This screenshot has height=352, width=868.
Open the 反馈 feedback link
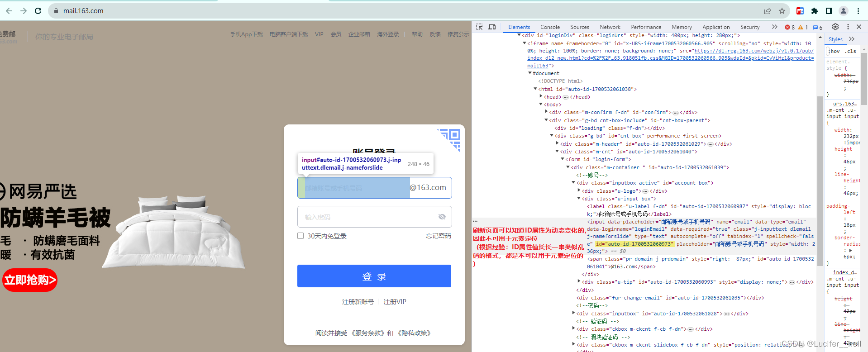tap(435, 34)
